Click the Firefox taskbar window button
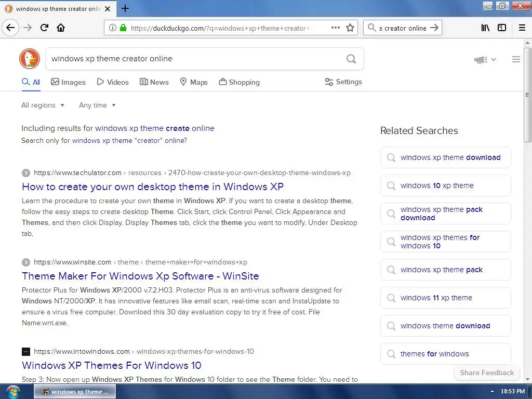This screenshot has width=532, height=399. click(75, 392)
